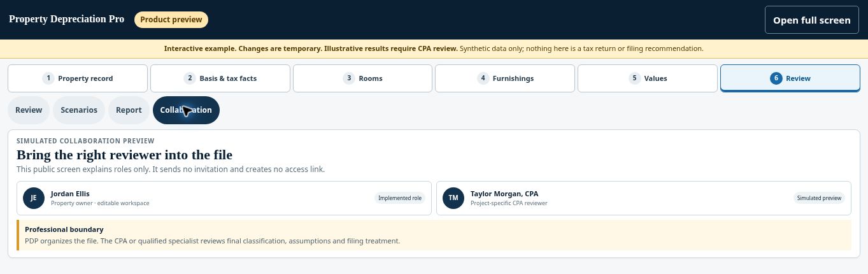The height and width of the screenshot is (274, 868).
Task: Select the Review step tab
Action: pyautogui.click(x=790, y=78)
